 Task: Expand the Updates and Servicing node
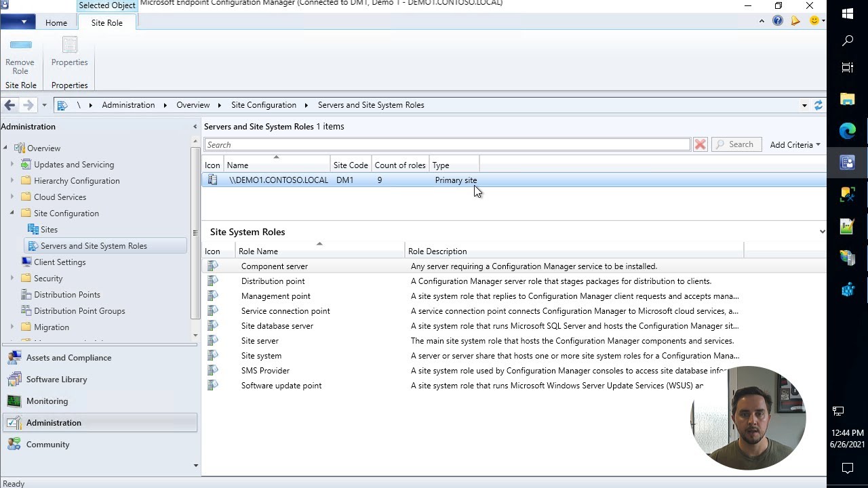coord(12,165)
